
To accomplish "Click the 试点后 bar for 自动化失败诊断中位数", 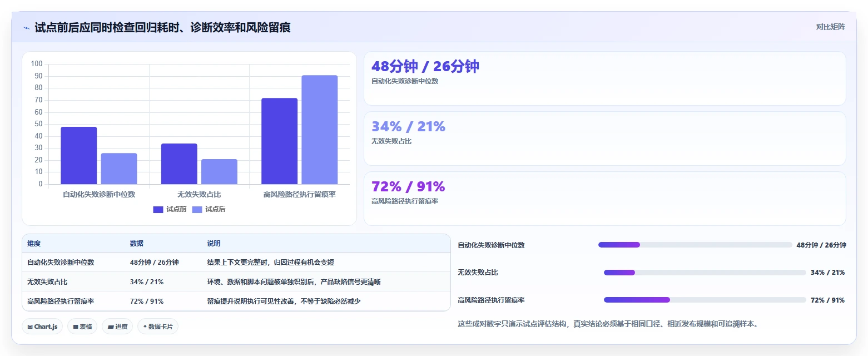I will pyautogui.click(x=119, y=169).
